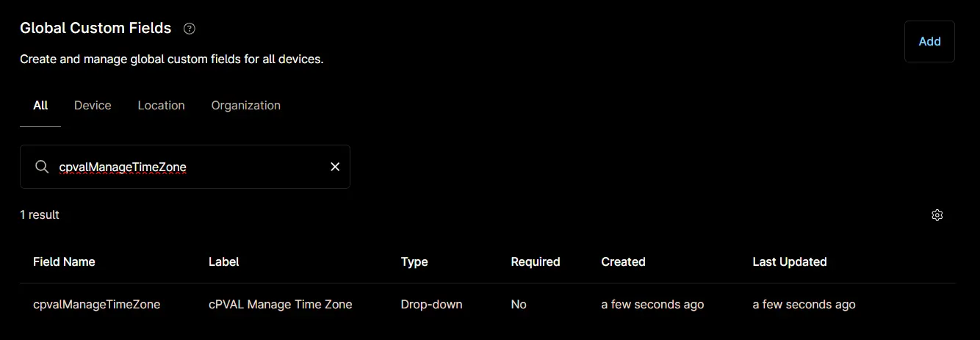This screenshot has height=340, width=980.
Task: Click the Global Custom Fields heading
Action: (x=96, y=28)
